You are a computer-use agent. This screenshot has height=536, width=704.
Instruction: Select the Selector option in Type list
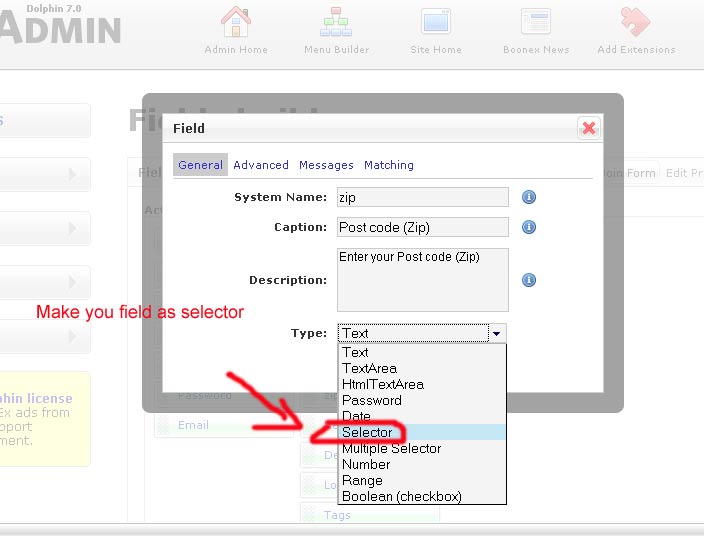point(422,432)
